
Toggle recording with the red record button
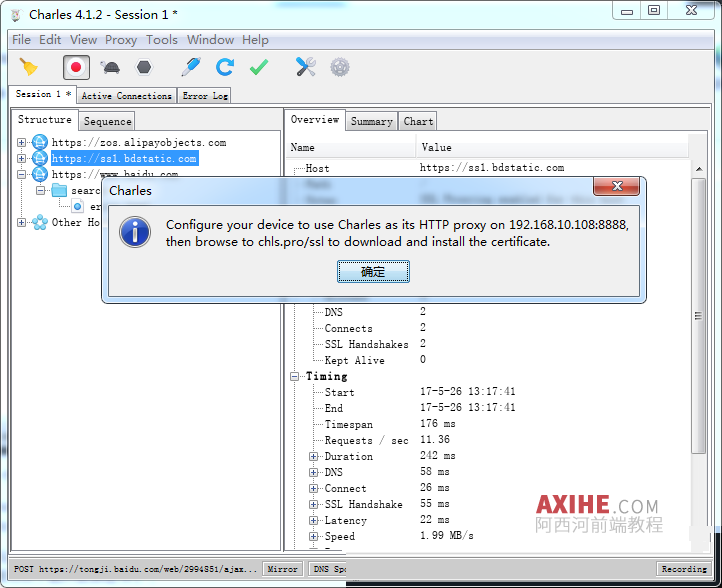click(x=76, y=67)
